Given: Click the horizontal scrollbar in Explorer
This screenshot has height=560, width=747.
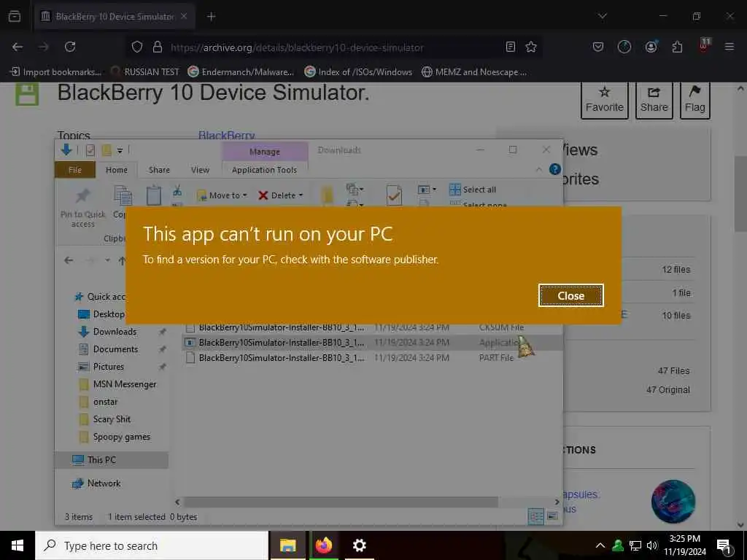Looking at the screenshot, I should coord(341,502).
